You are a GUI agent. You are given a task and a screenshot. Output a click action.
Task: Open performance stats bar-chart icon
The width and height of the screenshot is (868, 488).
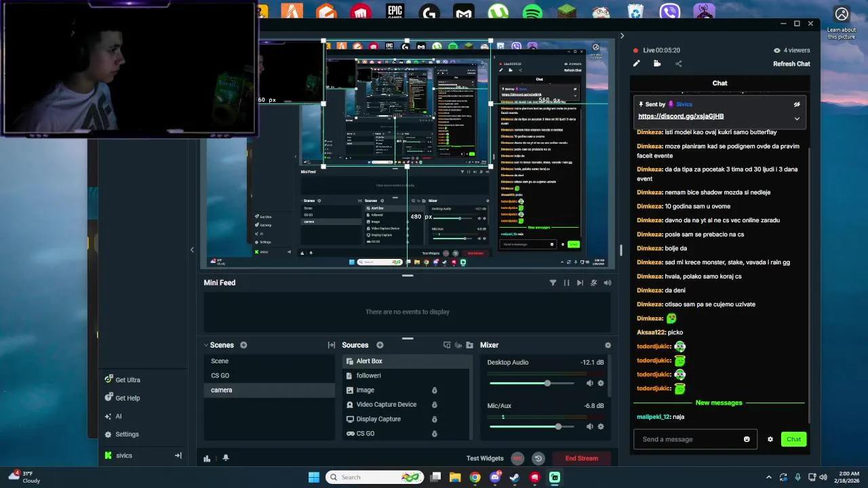[x=207, y=458]
